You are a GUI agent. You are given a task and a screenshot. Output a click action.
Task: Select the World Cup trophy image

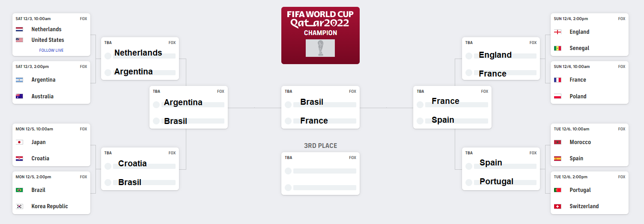320,48
